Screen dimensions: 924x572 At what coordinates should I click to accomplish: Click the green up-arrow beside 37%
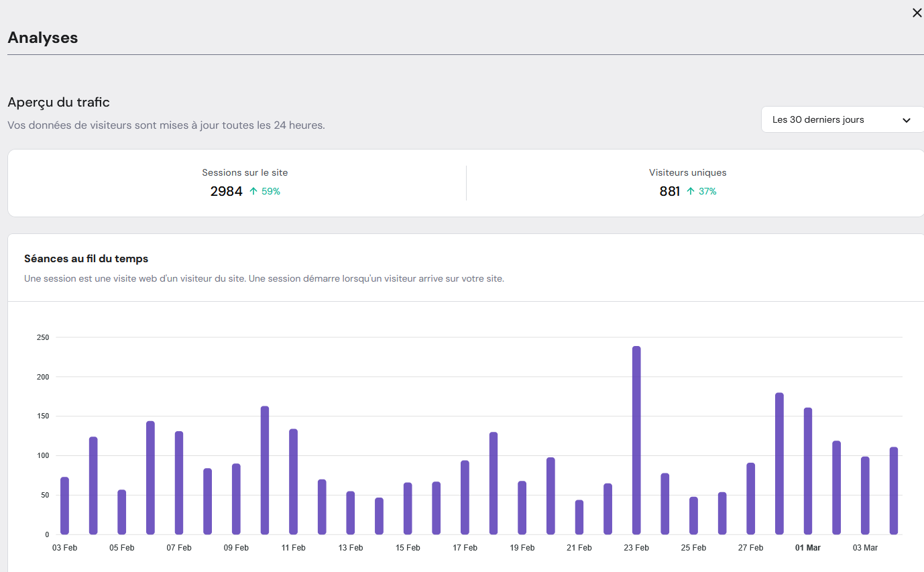point(690,192)
